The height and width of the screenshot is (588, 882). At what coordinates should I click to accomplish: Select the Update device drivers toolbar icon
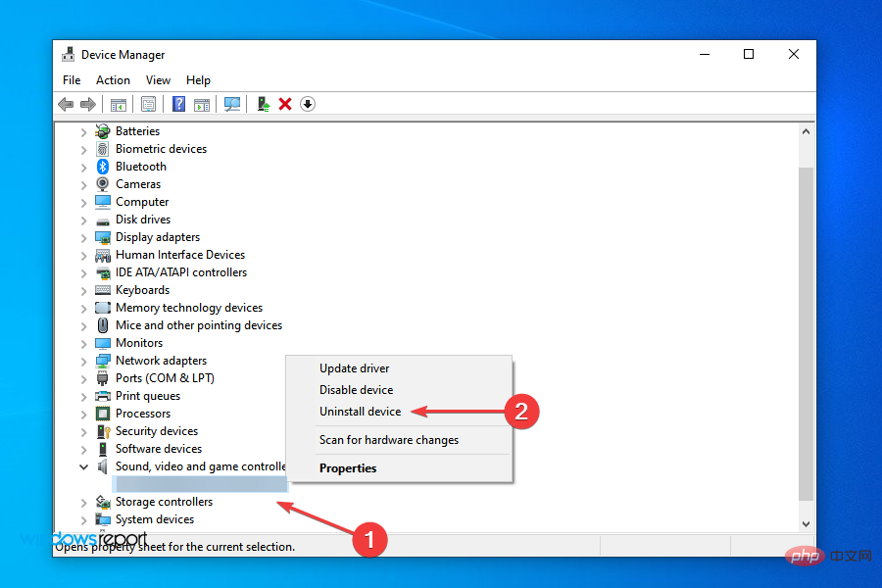(x=263, y=104)
